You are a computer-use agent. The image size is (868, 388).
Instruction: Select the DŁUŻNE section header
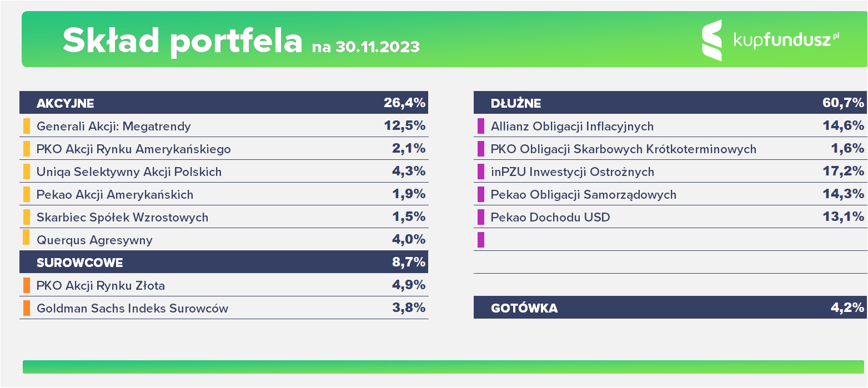tap(516, 103)
